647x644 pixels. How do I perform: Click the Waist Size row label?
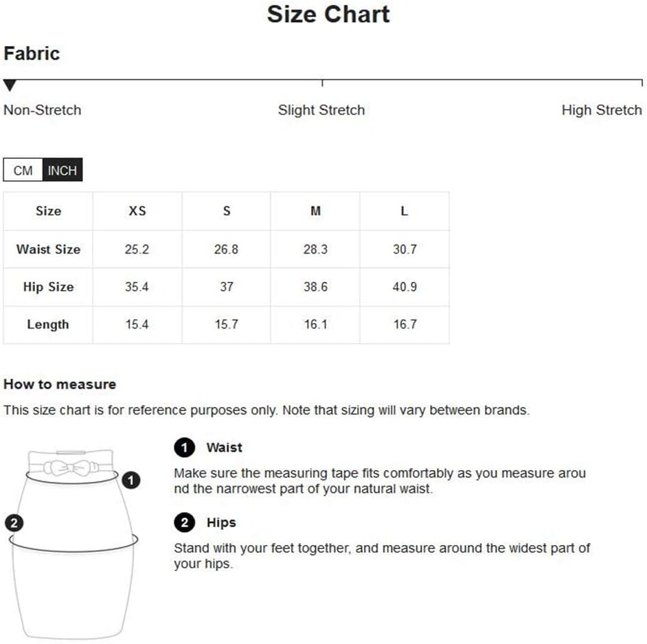(x=48, y=249)
